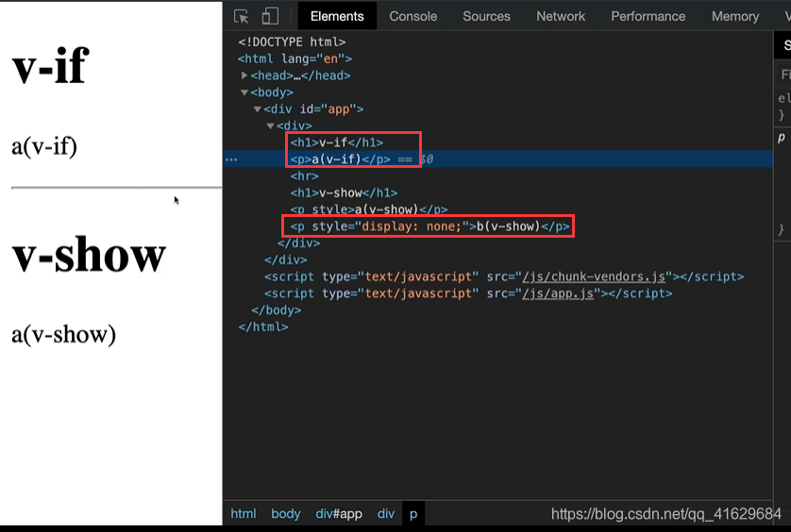Switch to the Sources tab

click(486, 16)
